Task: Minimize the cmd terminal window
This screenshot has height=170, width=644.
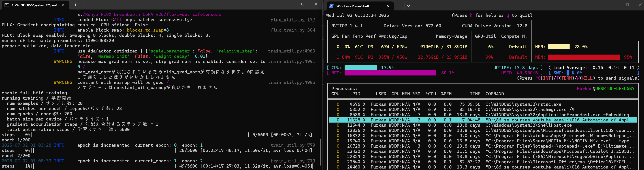Action: click(x=290, y=4)
